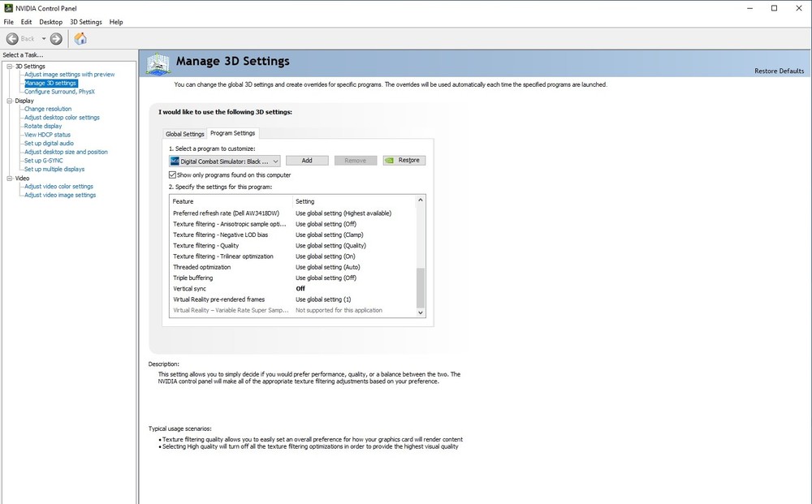Viewport: 812px width, 504px height.
Task: Click the settings list scrollbar thumb
Action: (421, 287)
